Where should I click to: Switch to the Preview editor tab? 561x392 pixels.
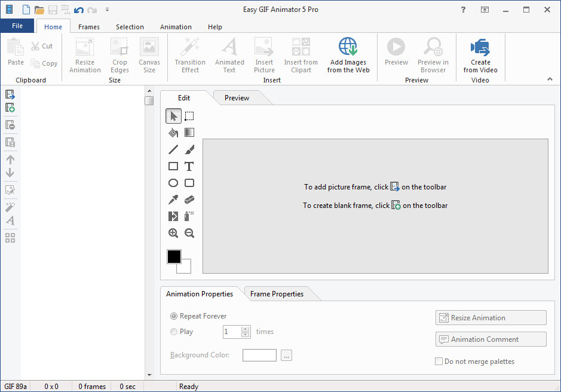click(237, 98)
